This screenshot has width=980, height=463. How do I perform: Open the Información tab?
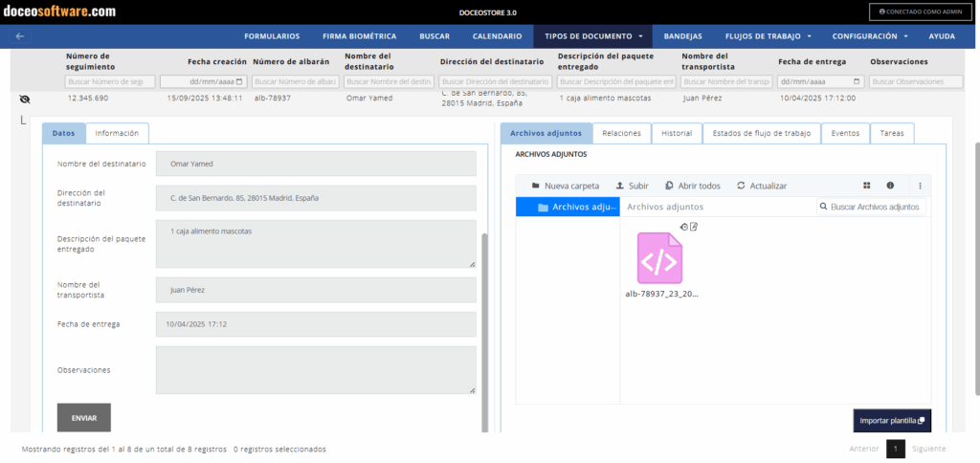[117, 134]
